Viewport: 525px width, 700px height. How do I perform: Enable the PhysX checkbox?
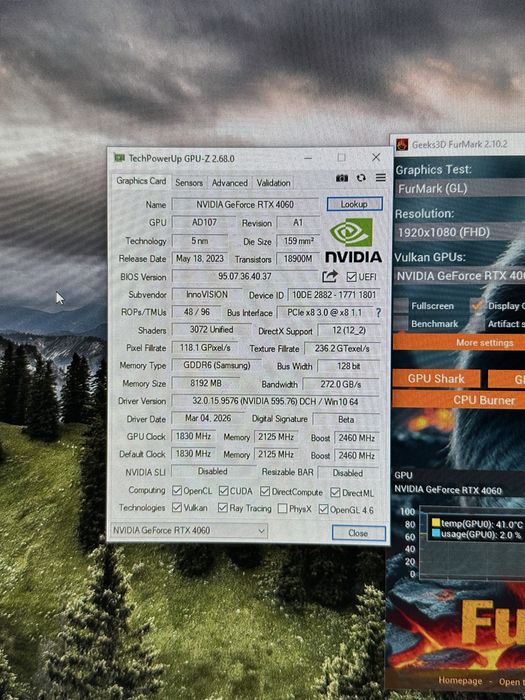(x=282, y=508)
